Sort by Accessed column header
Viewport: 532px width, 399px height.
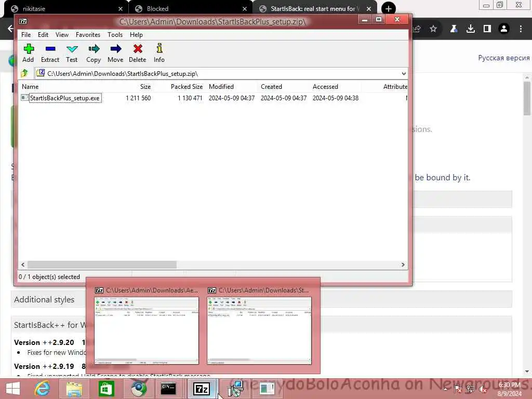[325, 87]
